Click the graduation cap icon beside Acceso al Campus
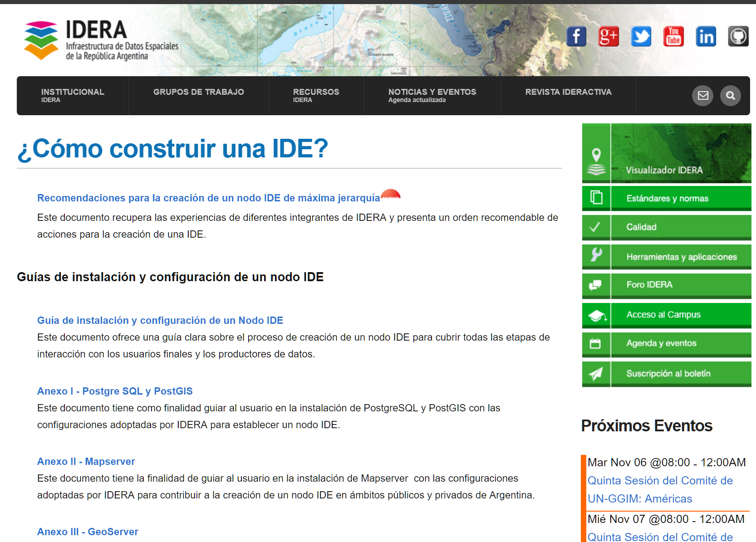Screen dimensions: 756x542 coord(597,315)
